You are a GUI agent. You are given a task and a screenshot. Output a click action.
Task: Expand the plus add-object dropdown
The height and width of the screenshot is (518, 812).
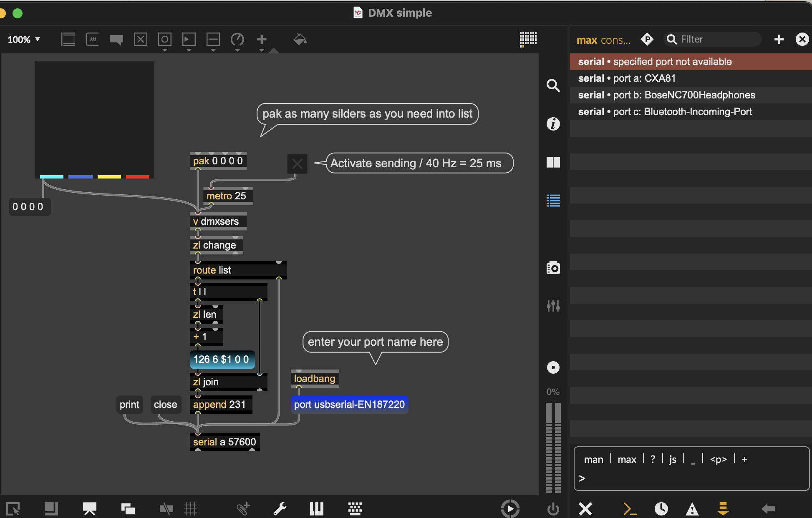pyautogui.click(x=262, y=50)
